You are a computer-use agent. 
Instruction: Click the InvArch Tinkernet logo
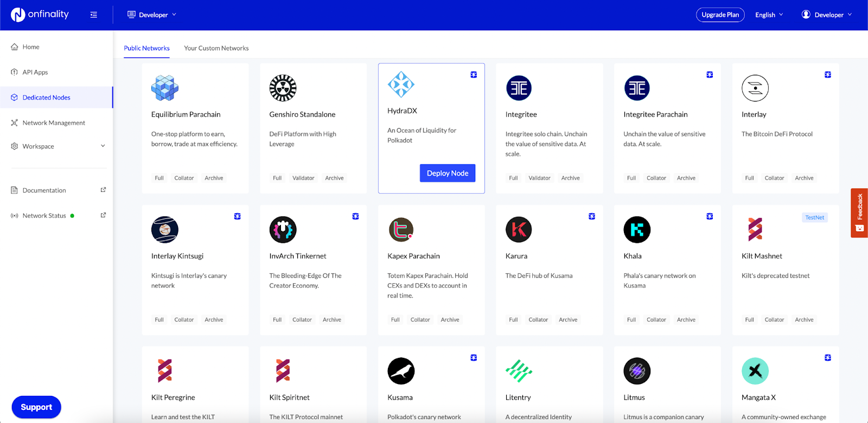coord(283,229)
